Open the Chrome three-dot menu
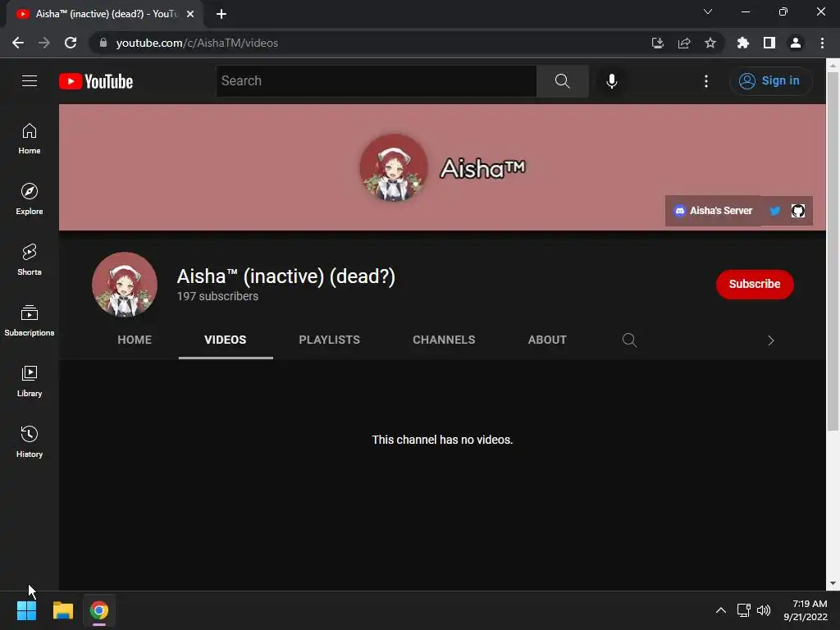The image size is (840, 630). pyautogui.click(x=822, y=43)
